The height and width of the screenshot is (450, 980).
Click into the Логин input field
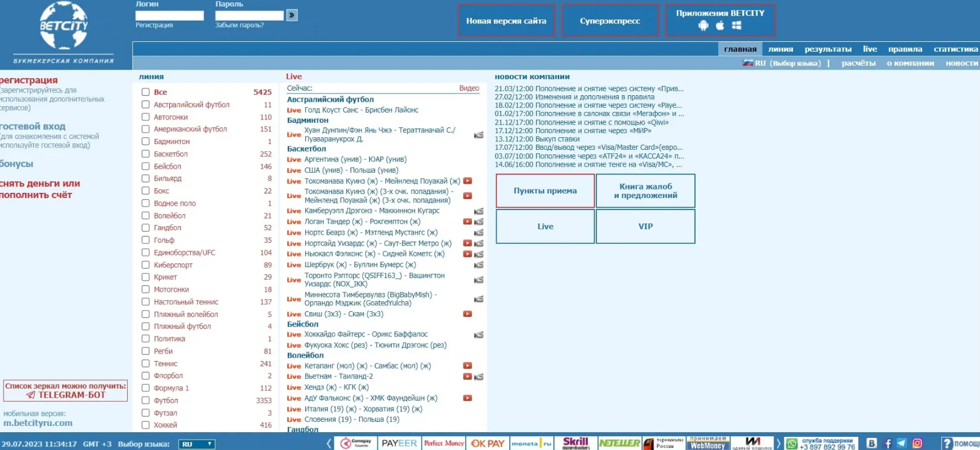[169, 15]
